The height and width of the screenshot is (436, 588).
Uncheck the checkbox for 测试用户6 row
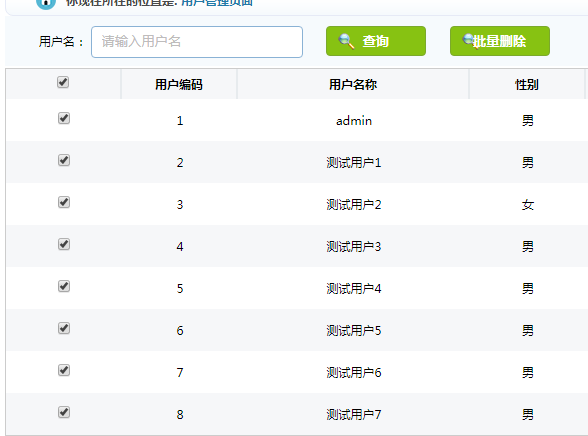click(64, 370)
